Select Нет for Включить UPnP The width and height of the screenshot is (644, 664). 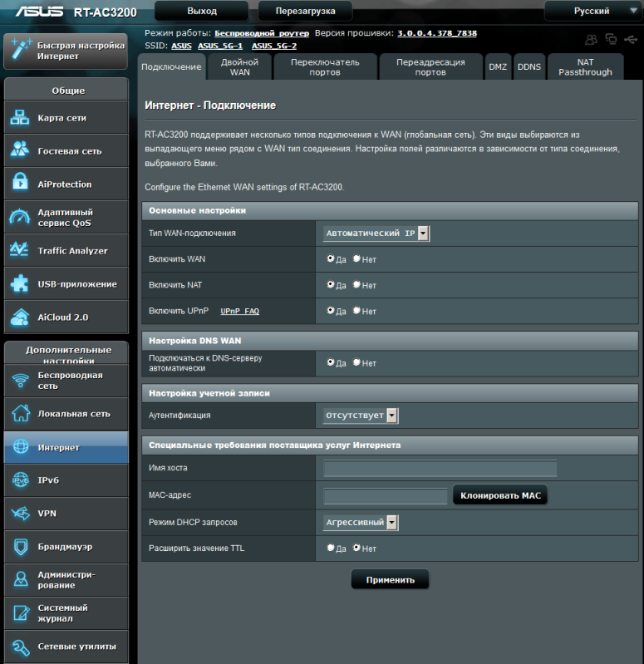pos(356,311)
